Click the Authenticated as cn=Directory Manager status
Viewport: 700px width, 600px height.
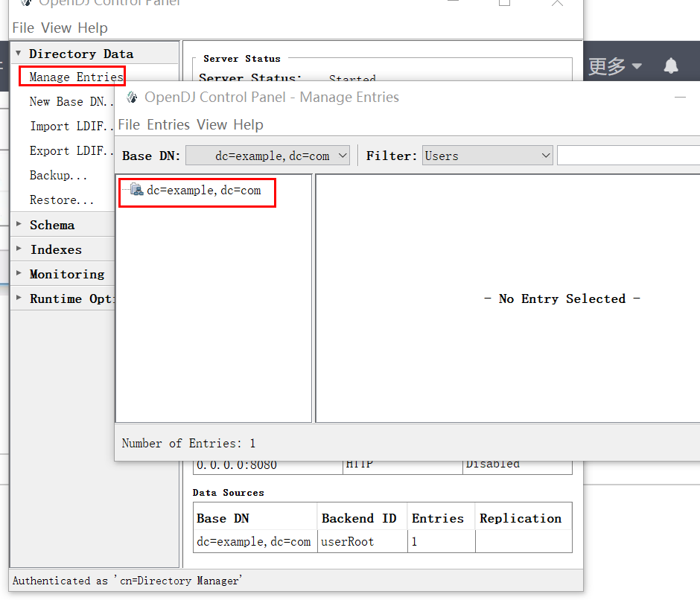pyautogui.click(x=127, y=581)
